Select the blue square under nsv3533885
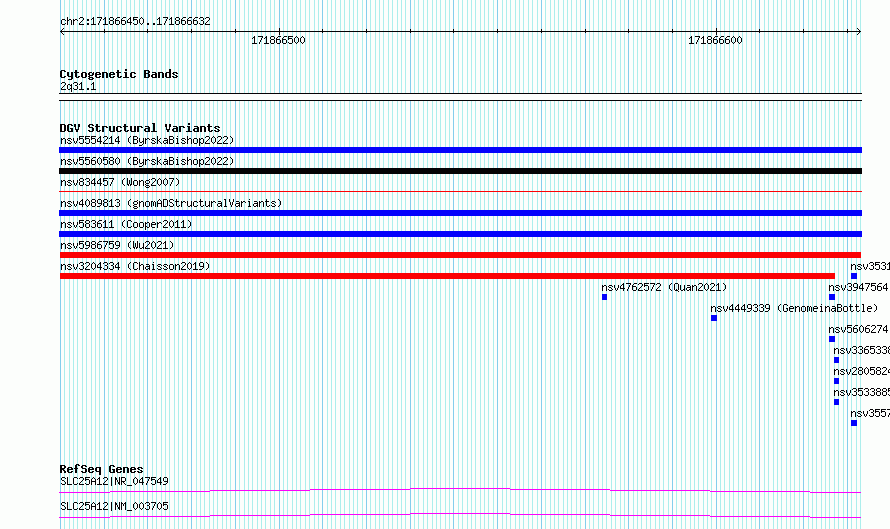The height and width of the screenshot is (529, 890). [837, 402]
